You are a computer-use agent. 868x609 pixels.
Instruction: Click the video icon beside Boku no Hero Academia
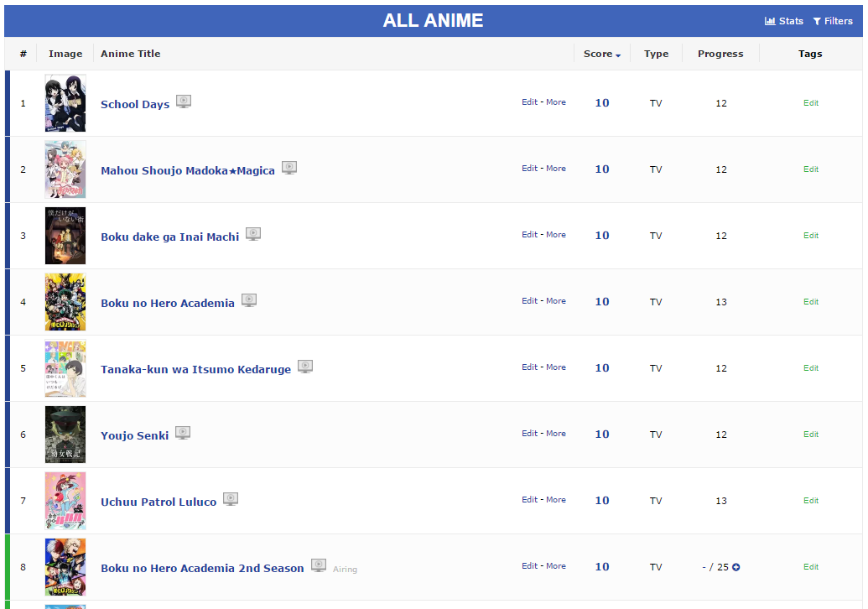coord(249,300)
